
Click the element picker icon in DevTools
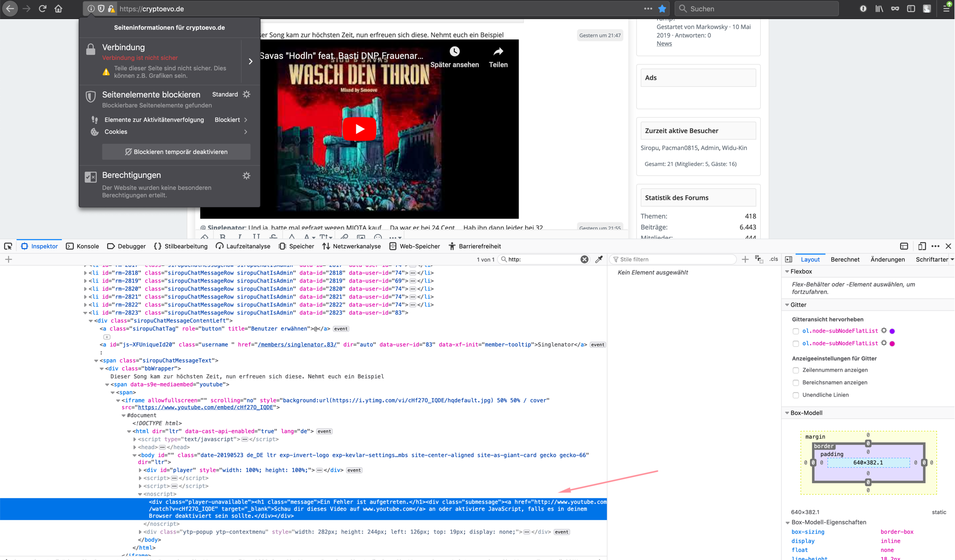[8, 246]
